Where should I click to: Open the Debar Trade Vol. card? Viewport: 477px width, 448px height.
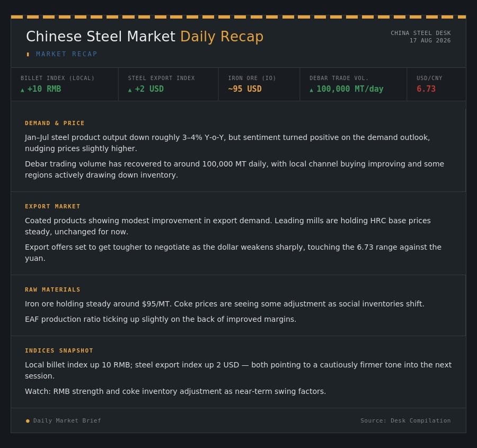click(x=353, y=84)
